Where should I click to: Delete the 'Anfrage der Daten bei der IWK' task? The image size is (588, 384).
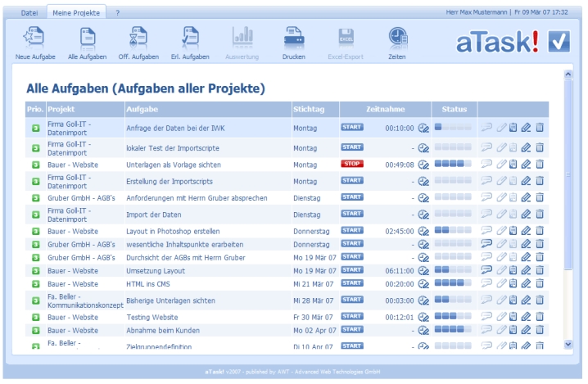[540, 128]
